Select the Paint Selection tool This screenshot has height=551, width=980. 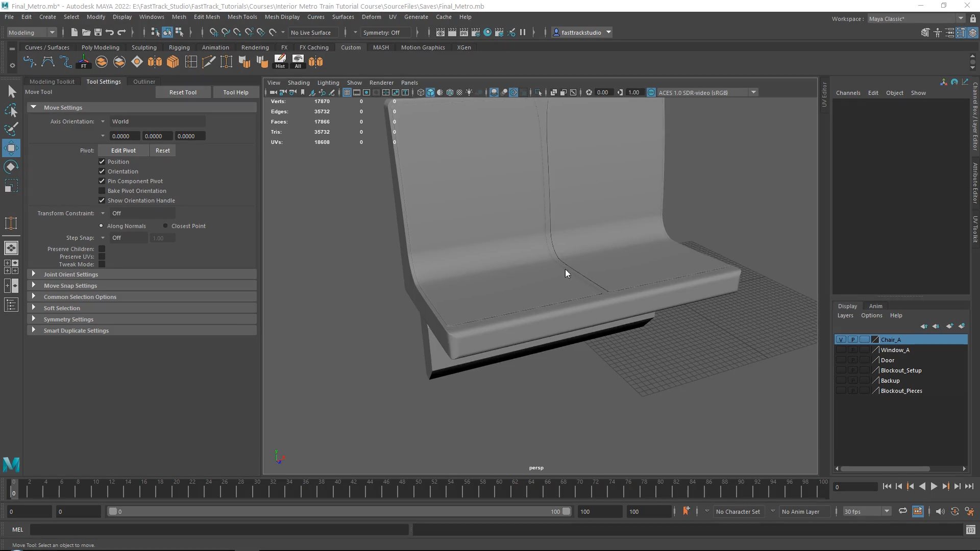click(x=11, y=129)
